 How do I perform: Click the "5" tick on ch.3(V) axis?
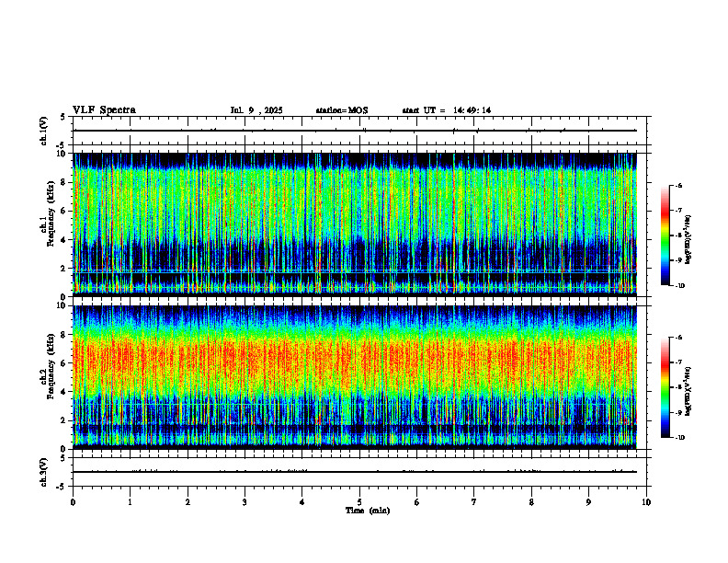tap(63, 459)
